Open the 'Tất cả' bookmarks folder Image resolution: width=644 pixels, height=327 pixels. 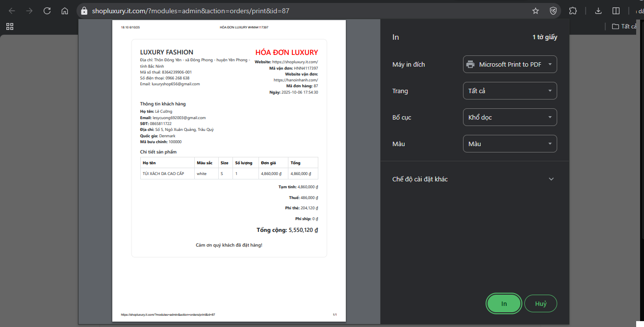(x=625, y=26)
